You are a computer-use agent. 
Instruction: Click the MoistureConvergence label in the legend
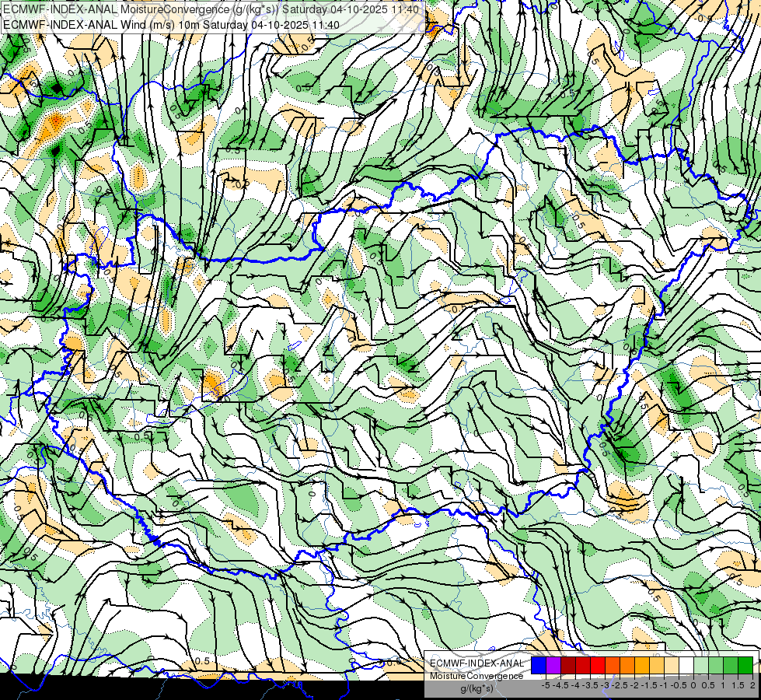point(476,676)
